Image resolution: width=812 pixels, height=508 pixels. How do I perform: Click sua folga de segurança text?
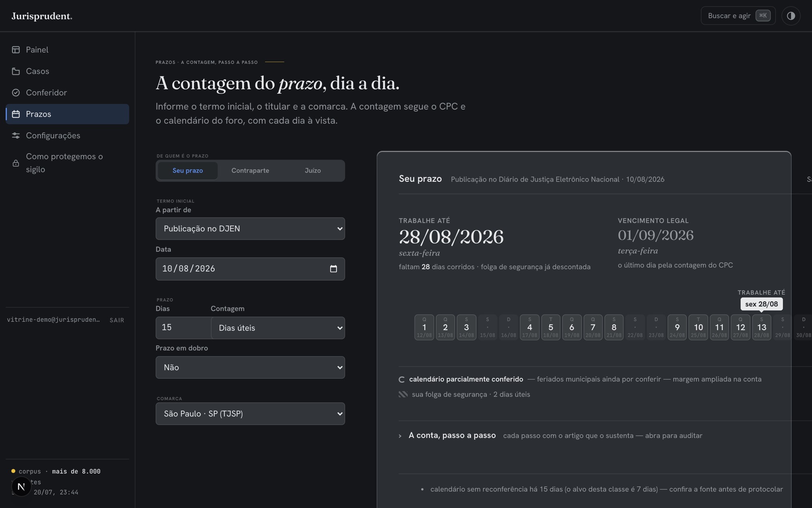click(471, 394)
